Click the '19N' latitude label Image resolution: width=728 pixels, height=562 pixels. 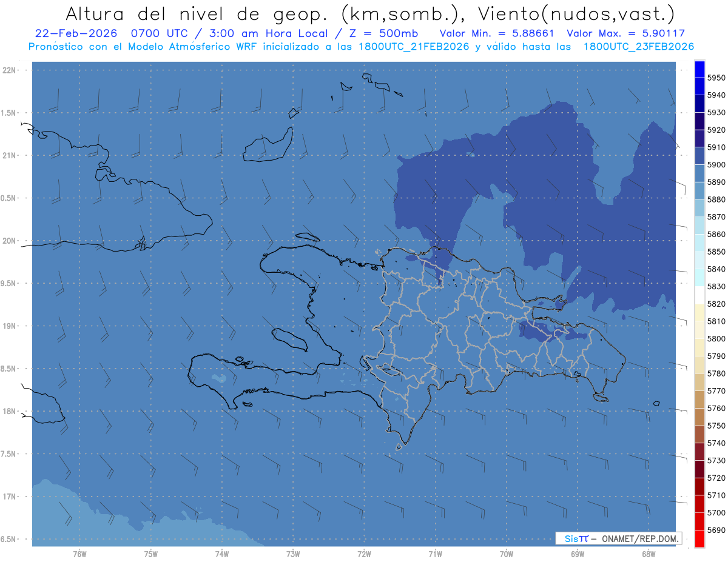8,326
